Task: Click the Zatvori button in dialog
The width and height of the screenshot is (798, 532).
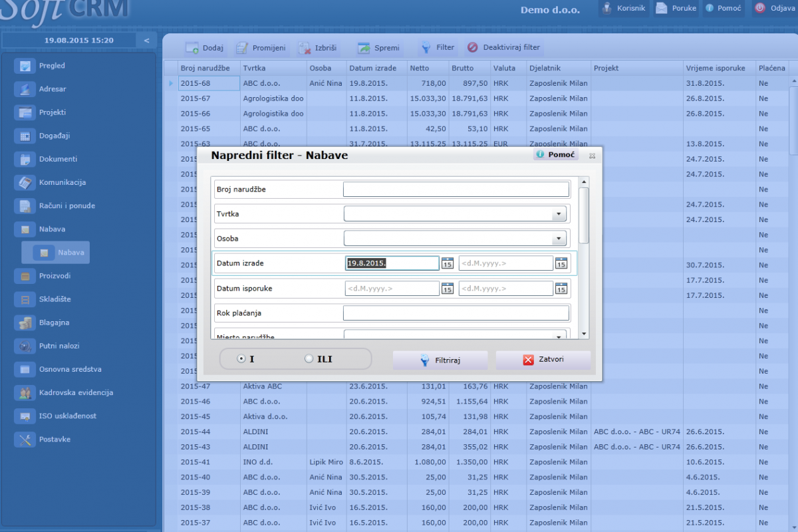Action: coord(543,360)
